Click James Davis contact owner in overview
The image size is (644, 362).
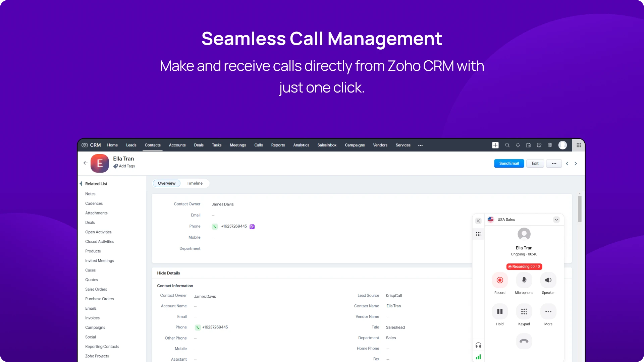tap(223, 204)
